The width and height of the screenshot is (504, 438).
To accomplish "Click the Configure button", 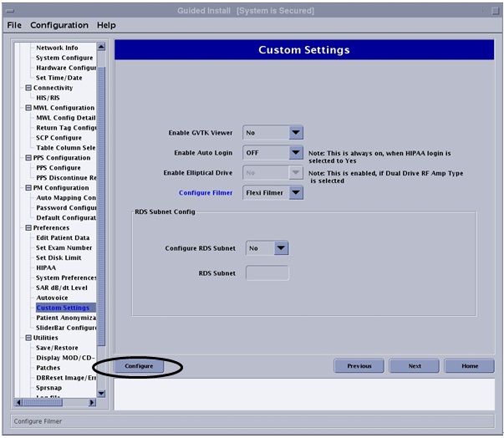I will tap(139, 366).
